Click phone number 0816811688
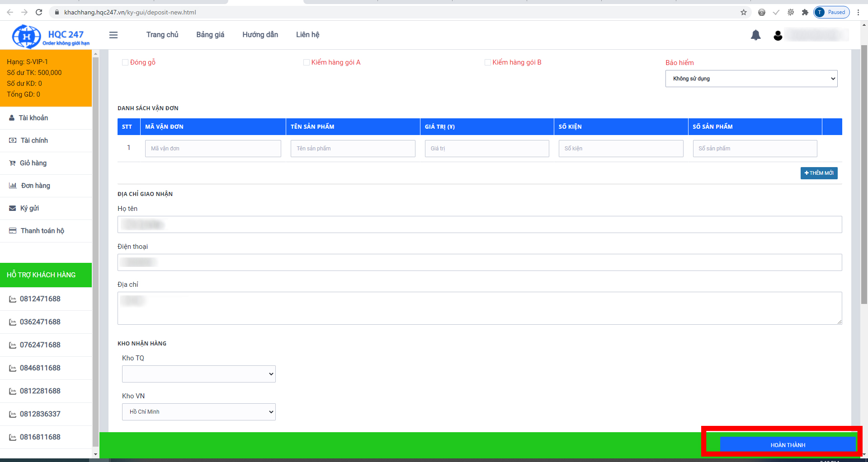The image size is (868, 462). [x=40, y=437]
